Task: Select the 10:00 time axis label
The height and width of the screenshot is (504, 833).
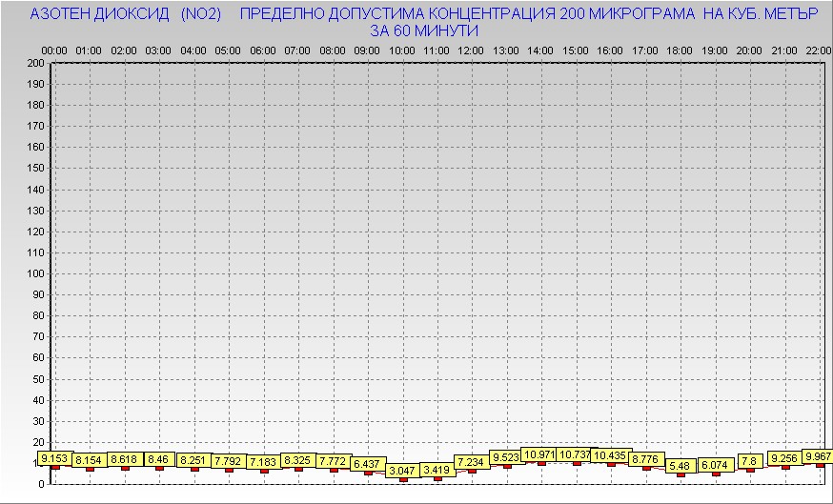Action: click(x=402, y=50)
